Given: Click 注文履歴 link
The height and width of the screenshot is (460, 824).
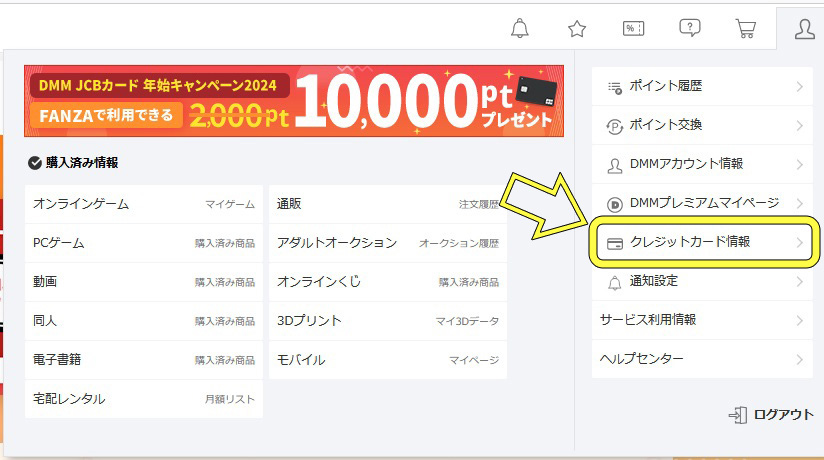Looking at the screenshot, I should [479, 205].
